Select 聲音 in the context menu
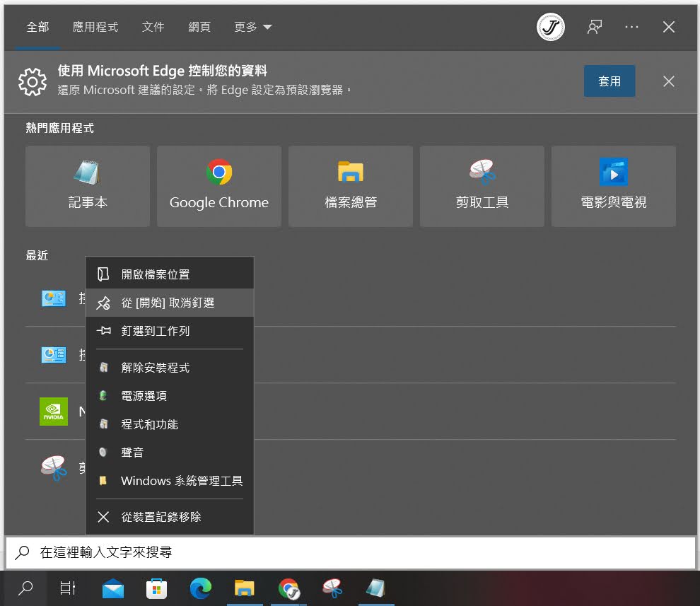This screenshot has height=606, width=700. click(x=170, y=453)
